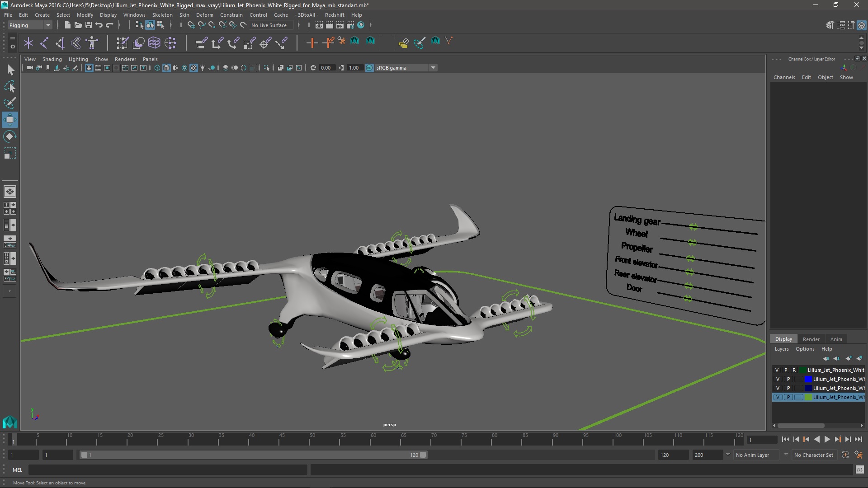Toggle the viewport grid display

[x=89, y=68]
